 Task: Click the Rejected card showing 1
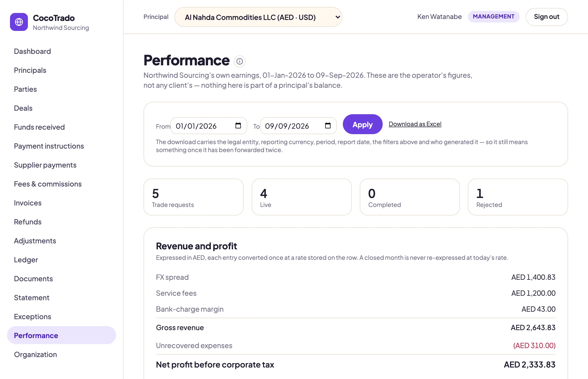point(518,197)
